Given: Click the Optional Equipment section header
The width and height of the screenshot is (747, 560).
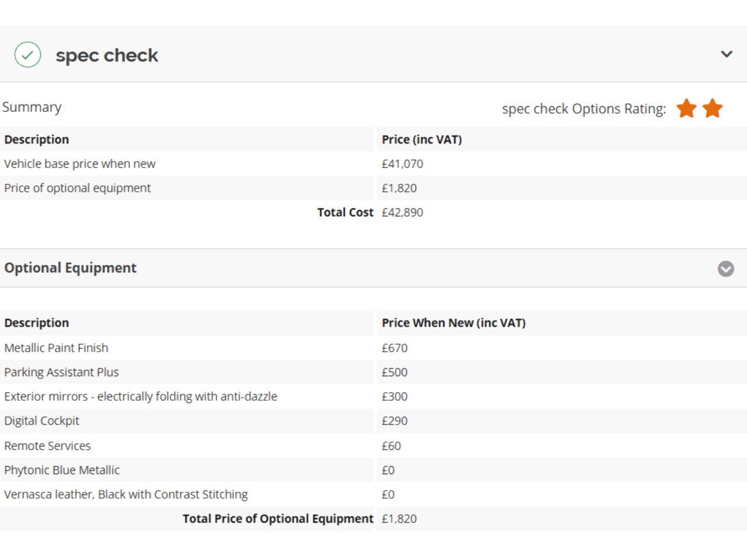Looking at the screenshot, I should [x=373, y=268].
